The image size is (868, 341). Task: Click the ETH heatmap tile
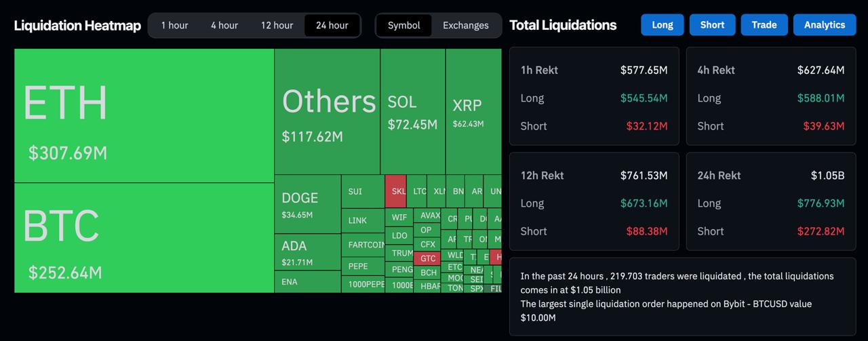click(144, 115)
